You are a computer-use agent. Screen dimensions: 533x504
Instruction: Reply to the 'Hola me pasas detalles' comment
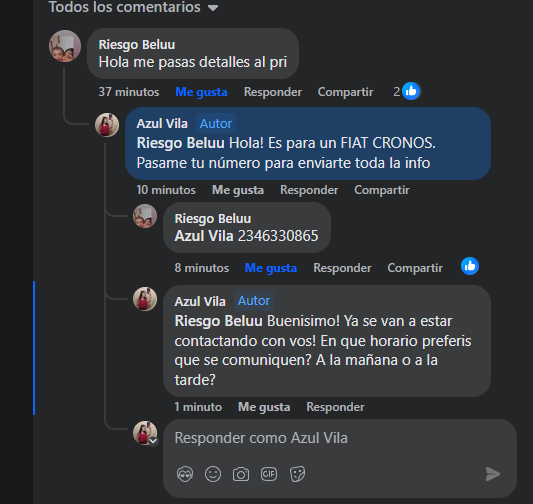(x=273, y=92)
